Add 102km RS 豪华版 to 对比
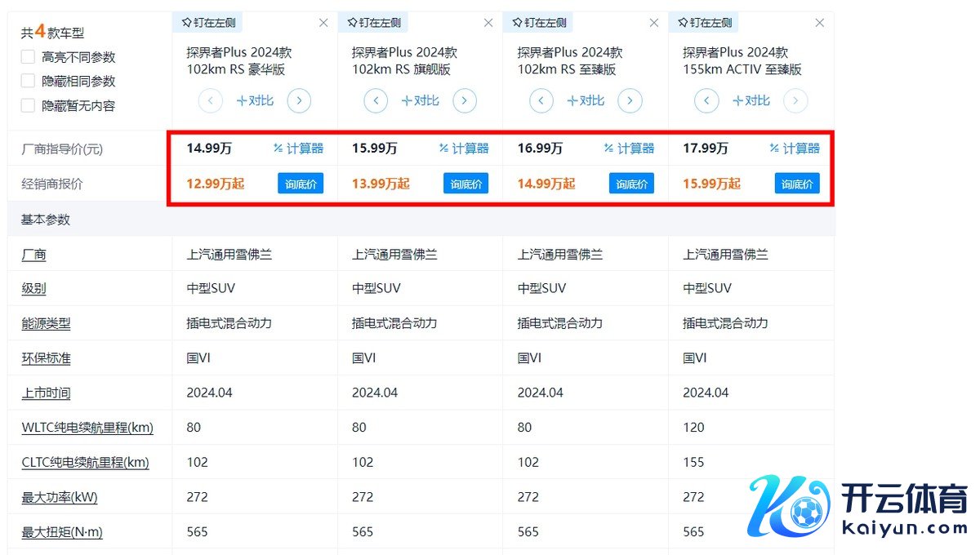The image size is (980, 555). [255, 101]
